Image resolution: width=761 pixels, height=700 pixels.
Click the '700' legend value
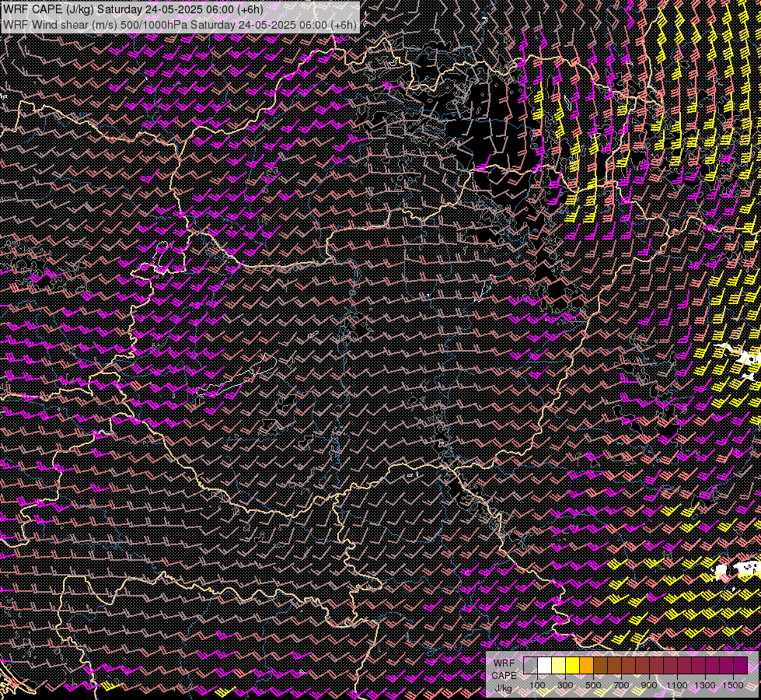tap(621, 685)
